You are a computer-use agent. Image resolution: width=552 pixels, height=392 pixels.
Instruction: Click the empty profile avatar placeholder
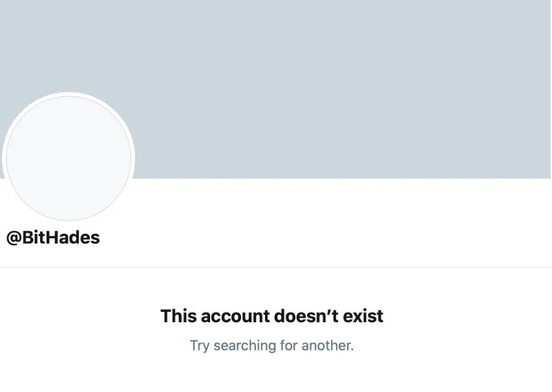click(69, 158)
